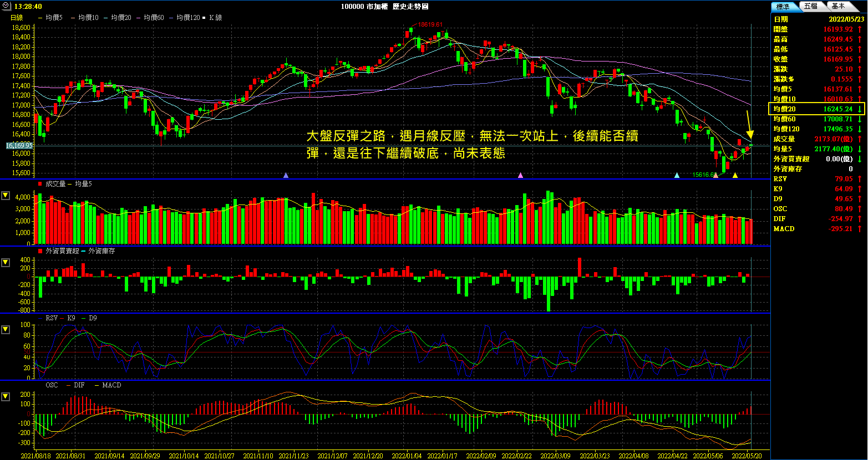This screenshot has height=460, width=868.
Task: Click the cyan triangle marker near 2022/04/22
Action: tap(677, 175)
